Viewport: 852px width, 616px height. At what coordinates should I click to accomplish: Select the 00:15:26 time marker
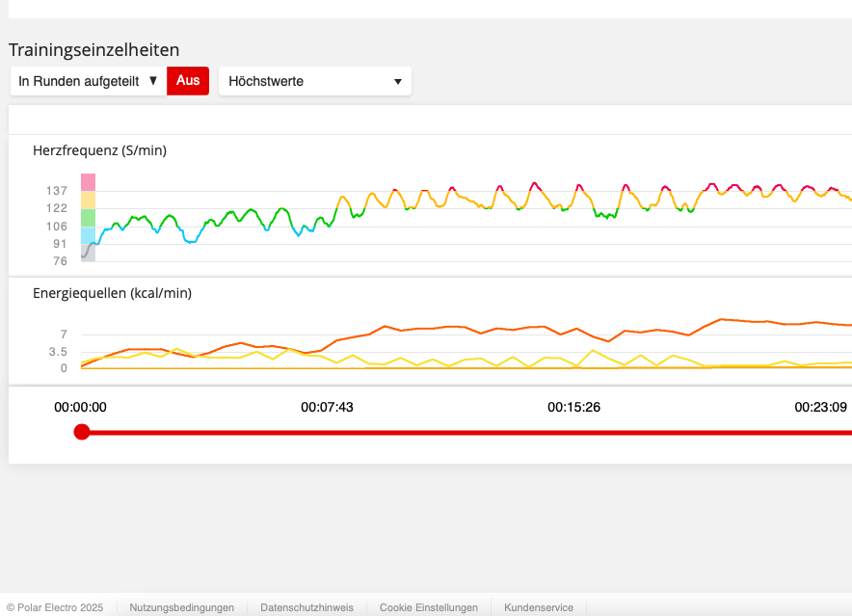click(x=573, y=408)
